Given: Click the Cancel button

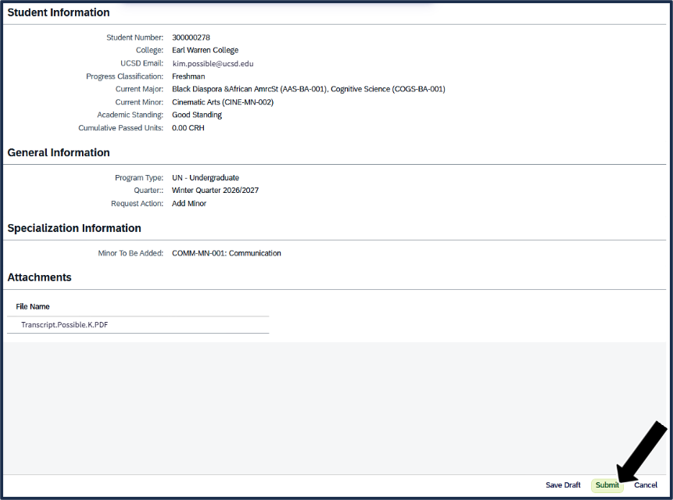Looking at the screenshot, I should 645,485.
